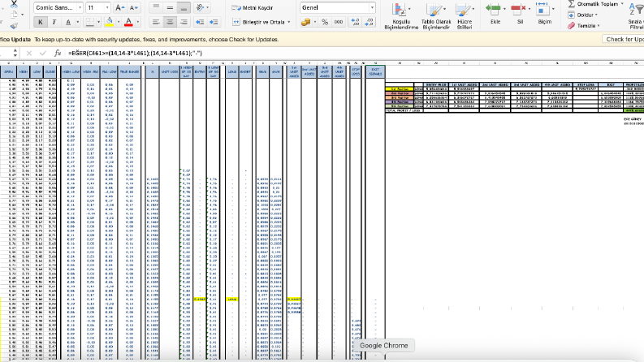This screenshot has width=644, height=362.
Task: Toggle Metni Kaydır wrap text
Action: pyautogui.click(x=252, y=7)
